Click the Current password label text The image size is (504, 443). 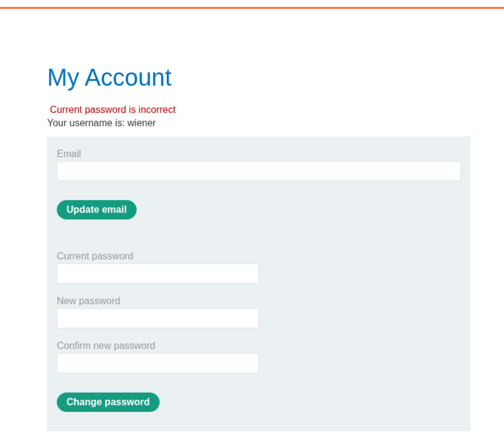click(95, 256)
